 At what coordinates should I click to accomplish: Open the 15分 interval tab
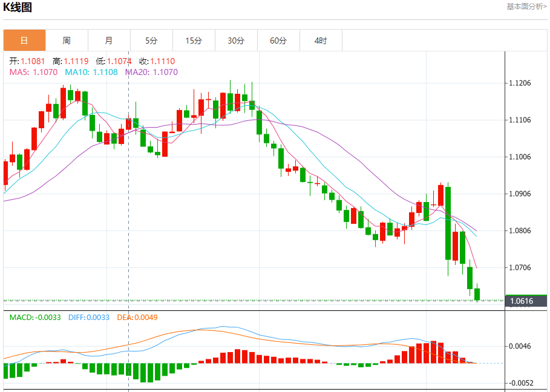pyautogui.click(x=194, y=41)
